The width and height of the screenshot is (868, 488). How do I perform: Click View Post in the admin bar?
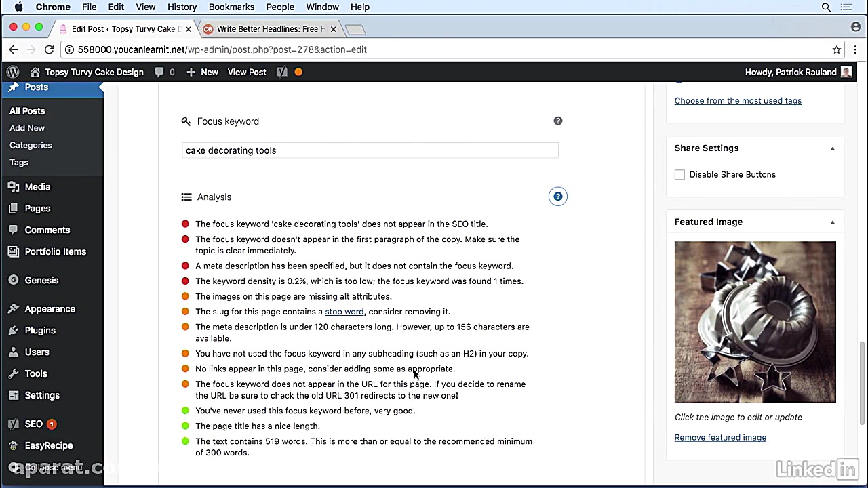point(247,72)
